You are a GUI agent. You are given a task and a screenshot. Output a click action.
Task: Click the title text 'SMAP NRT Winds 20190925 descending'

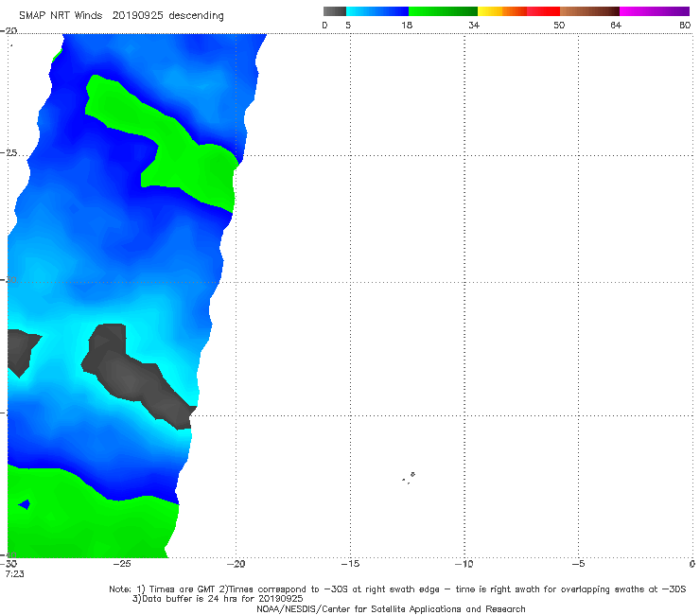[x=121, y=16]
